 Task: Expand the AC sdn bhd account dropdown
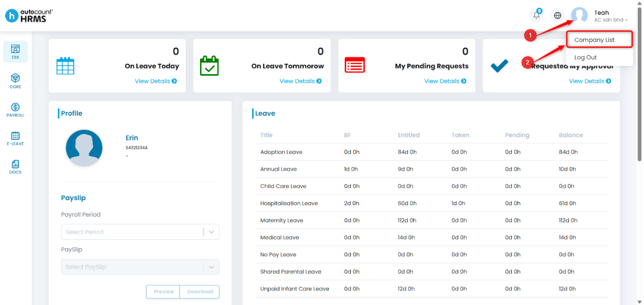point(611,20)
